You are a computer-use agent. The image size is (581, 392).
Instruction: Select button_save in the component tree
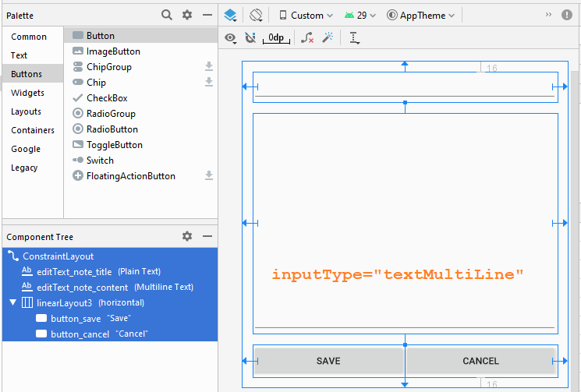click(x=110, y=318)
